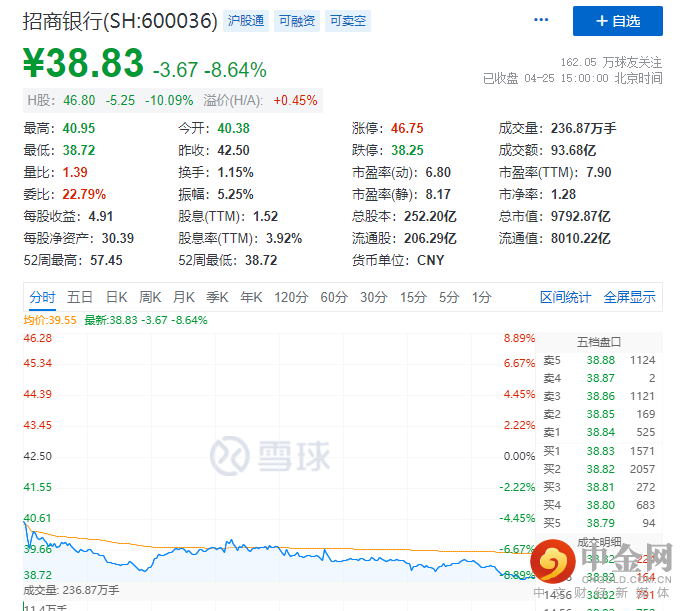Open the 区间统计 link
The width and height of the screenshot is (687, 611).
[x=565, y=297]
